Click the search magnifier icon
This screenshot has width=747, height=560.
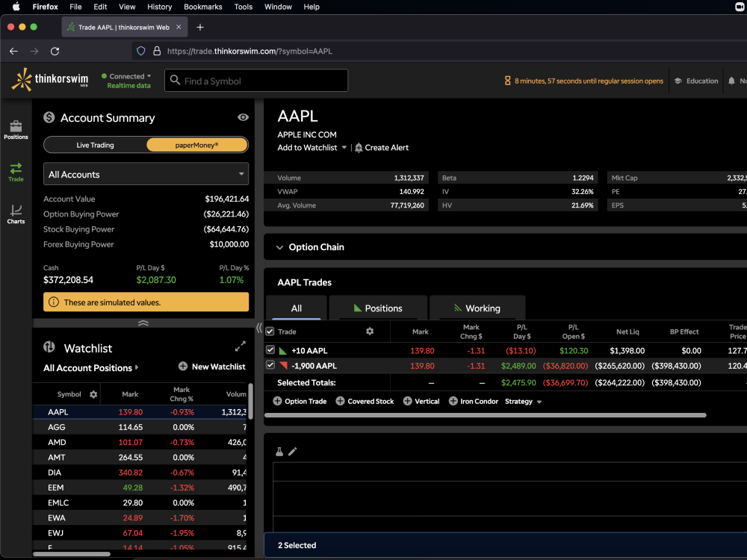[176, 80]
